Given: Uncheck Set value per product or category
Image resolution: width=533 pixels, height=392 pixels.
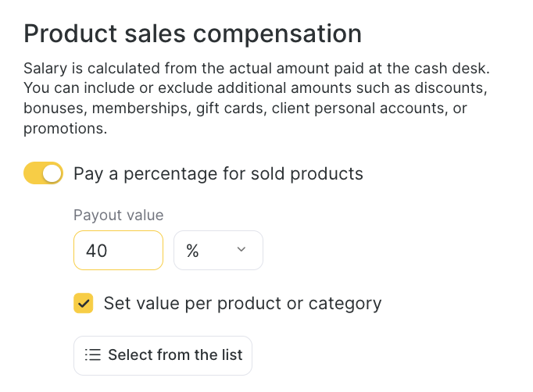Looking at the screenshot, I should (x=84, y=303).
